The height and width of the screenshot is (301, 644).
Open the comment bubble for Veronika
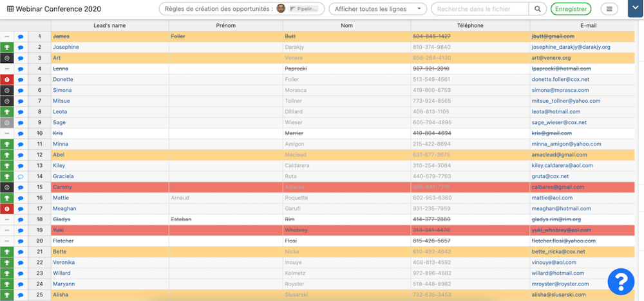21,262
